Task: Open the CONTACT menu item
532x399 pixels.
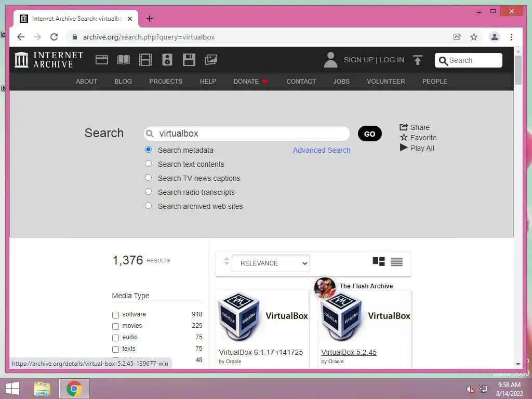Action: [x=301, y=82]
